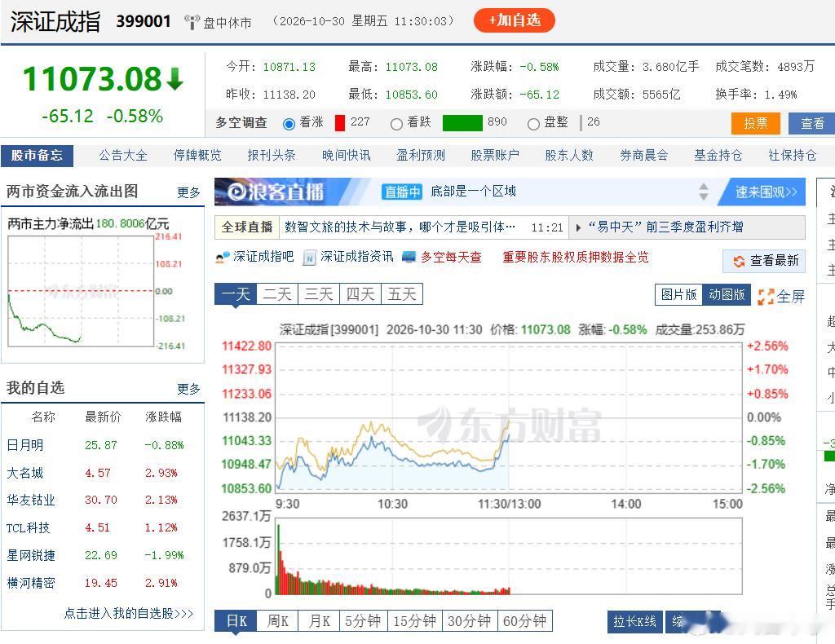Open the 全球直播 label
835x644 pixels.
tap(247, 227)
